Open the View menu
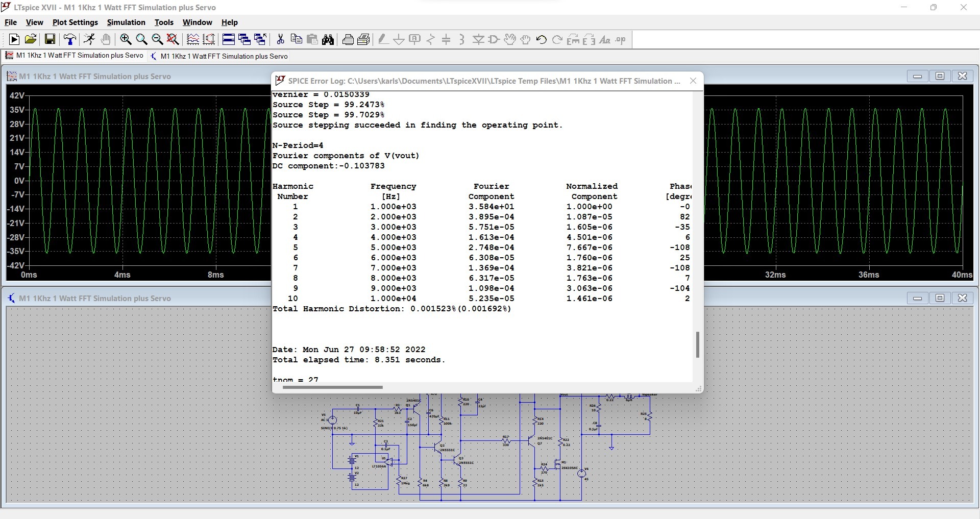 pos(34,22)
